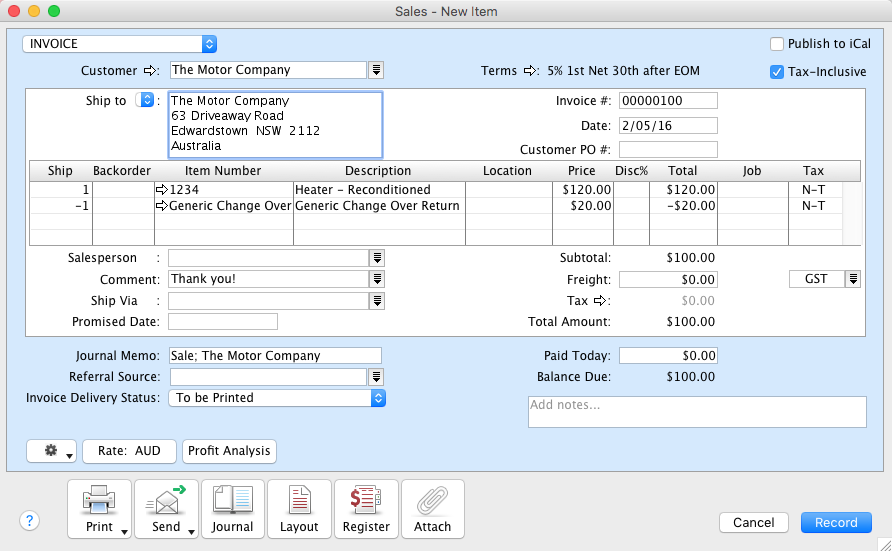The height and width of the screenshot is (551, 892).
Task: Open the help question mark icon
Action: tap(29, 521)
